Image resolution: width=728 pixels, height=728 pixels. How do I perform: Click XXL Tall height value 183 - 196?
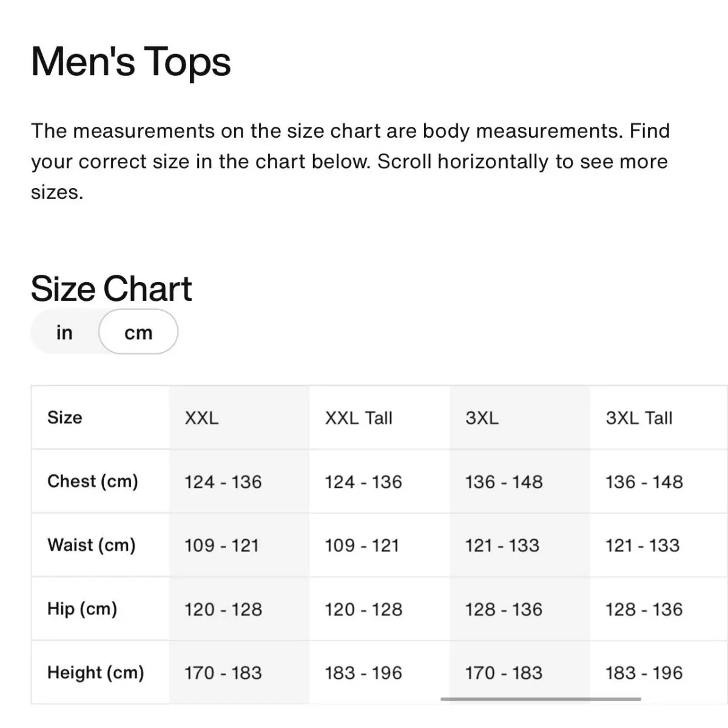coord(363,673)
